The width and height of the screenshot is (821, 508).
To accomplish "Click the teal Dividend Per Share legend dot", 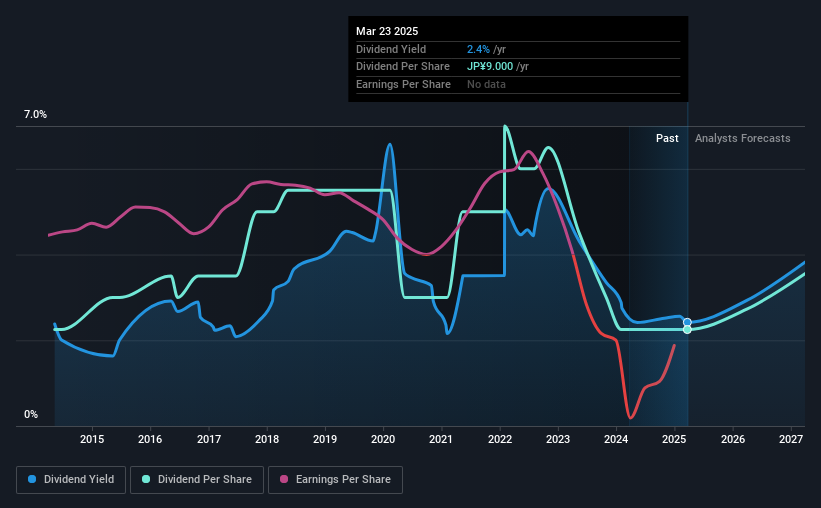I will tap(146, 479).
